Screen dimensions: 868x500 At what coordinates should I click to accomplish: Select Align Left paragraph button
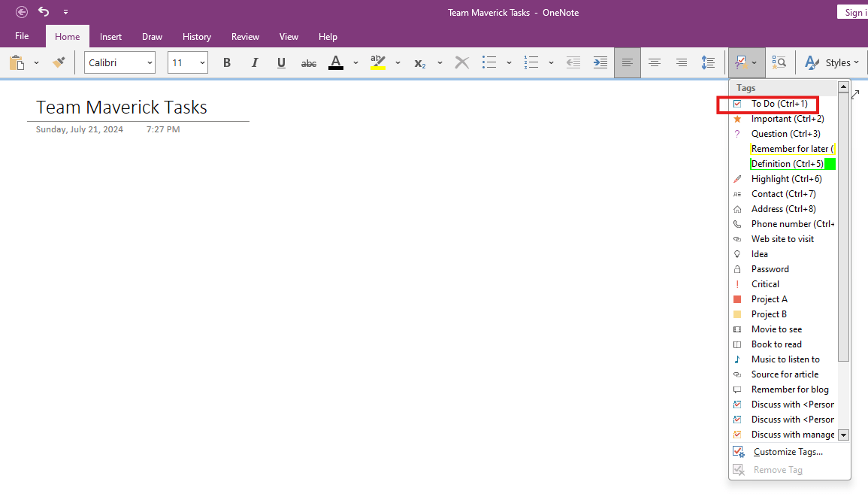[628, 62]
